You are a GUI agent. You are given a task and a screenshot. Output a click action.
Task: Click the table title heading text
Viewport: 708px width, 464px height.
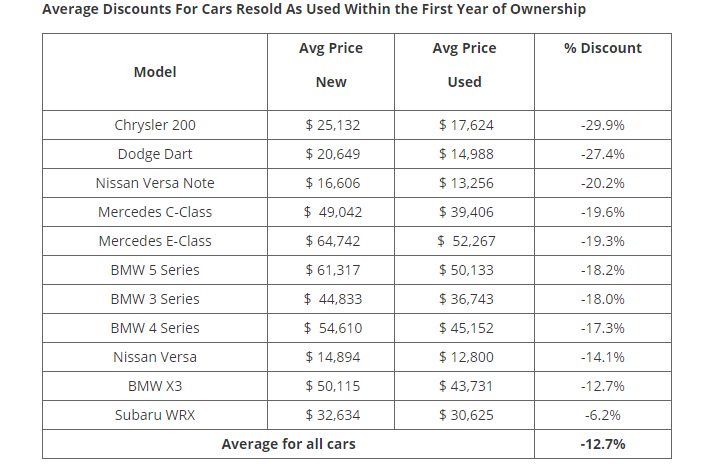314,10
